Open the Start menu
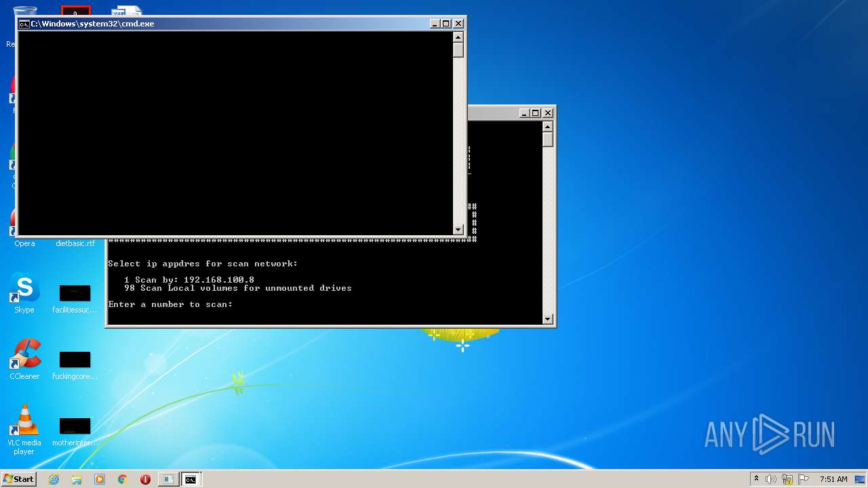The image size is (868, 488). [18, 479]
